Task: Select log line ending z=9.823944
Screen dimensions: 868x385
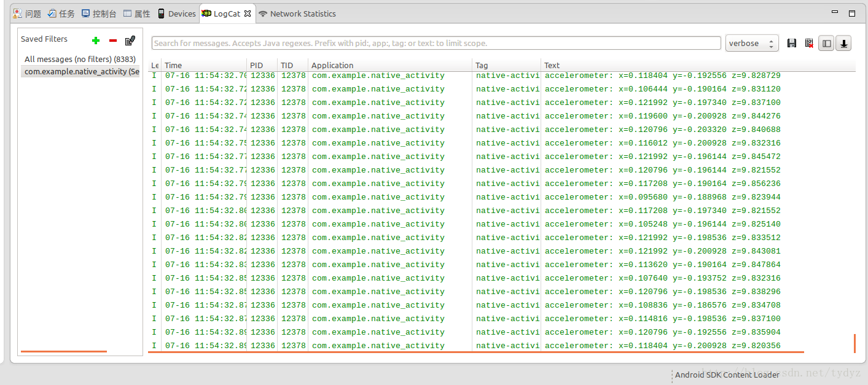Action: (x=502, y=197)
